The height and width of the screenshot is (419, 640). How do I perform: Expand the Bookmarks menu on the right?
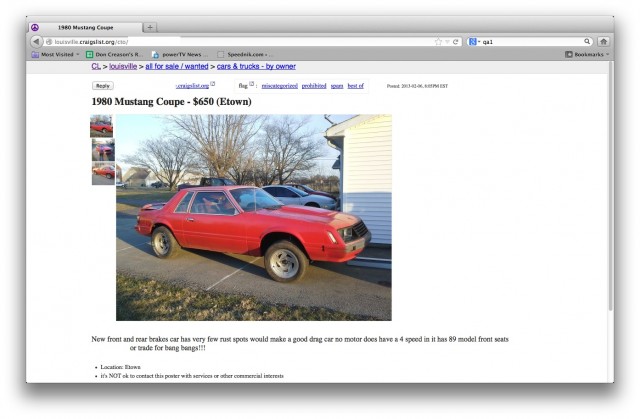587,54
